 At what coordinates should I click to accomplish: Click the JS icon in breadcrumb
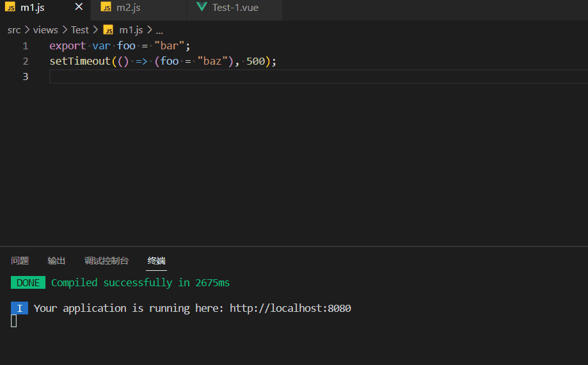click(x=108, y=29)
